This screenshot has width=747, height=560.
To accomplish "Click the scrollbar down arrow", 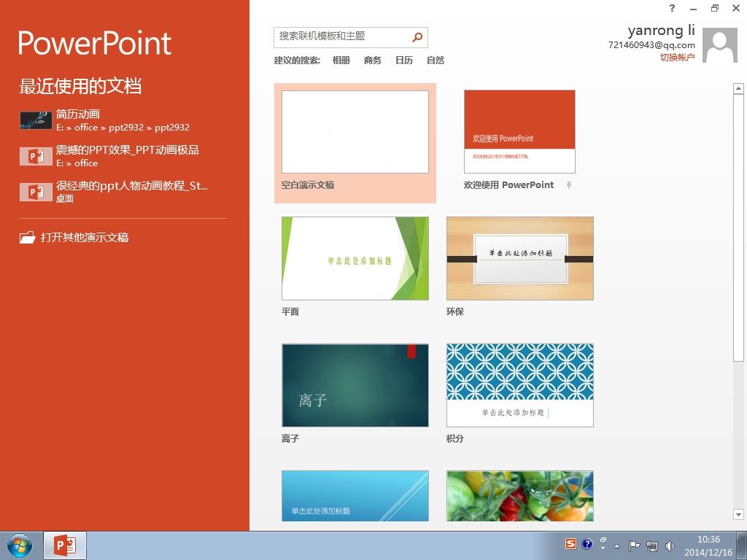I will (738, 514).
